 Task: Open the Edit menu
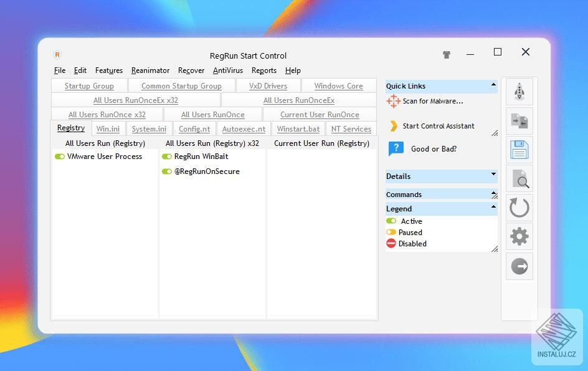pyautogui.click(x=80, y=70)
